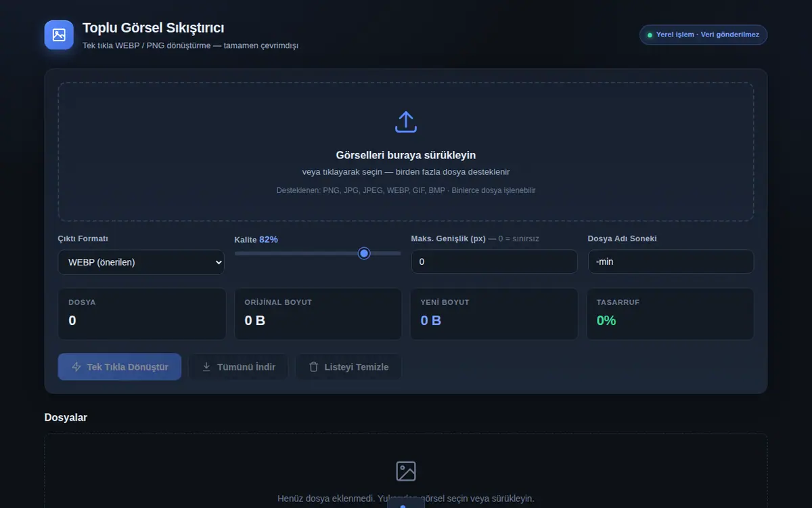This screenshot has width=812, height=508.
Task: Click the ORİJİNAL BOYUT value 0 B
Action: tap(255, 320)
